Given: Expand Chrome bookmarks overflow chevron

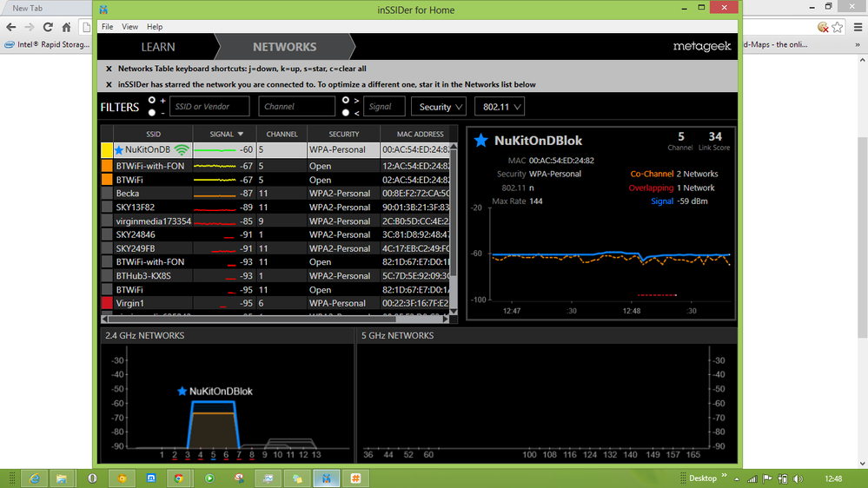Looking at the screenshot, I should coord(858,45).
